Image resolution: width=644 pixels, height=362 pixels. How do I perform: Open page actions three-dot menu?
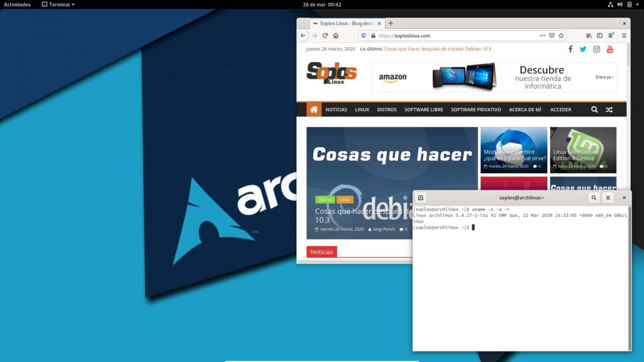[542, 36]
